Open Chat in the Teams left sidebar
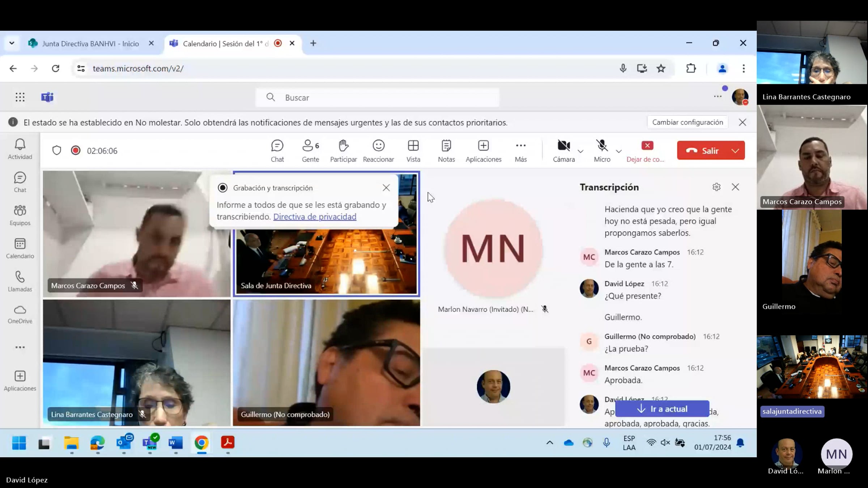 pos(20,182)
